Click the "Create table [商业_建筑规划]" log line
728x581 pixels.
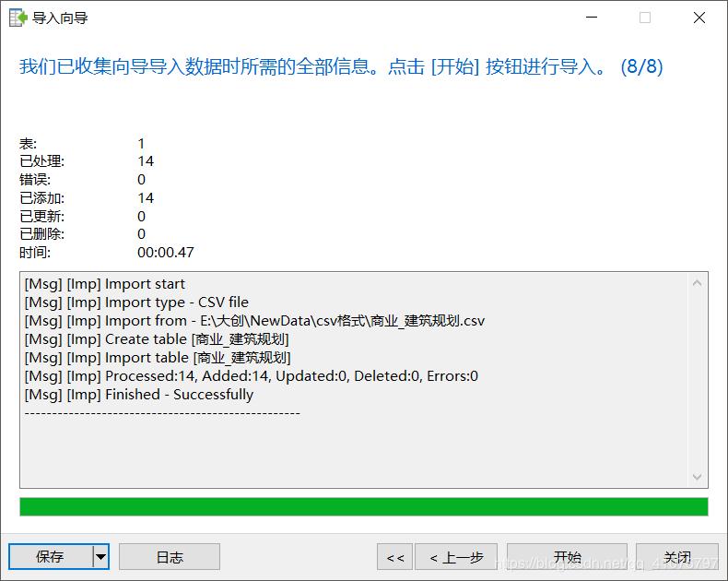[x=157, y=339]
